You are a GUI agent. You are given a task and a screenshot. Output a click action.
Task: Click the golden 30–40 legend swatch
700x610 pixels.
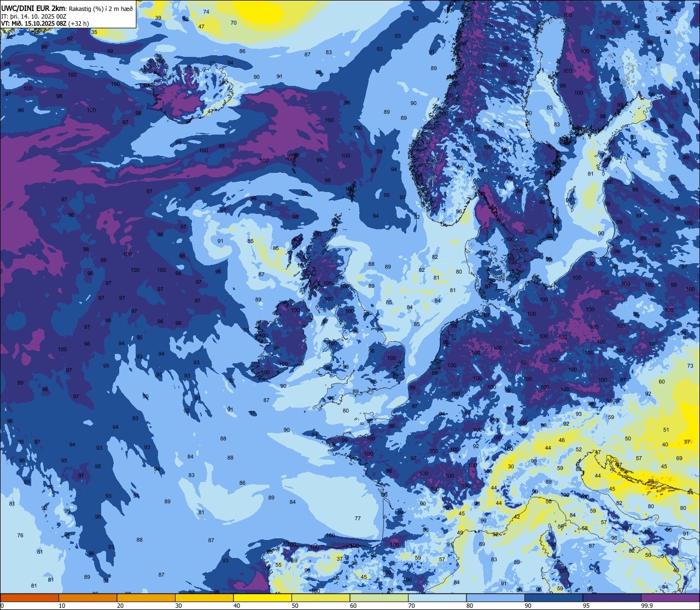tap(204, 597)
